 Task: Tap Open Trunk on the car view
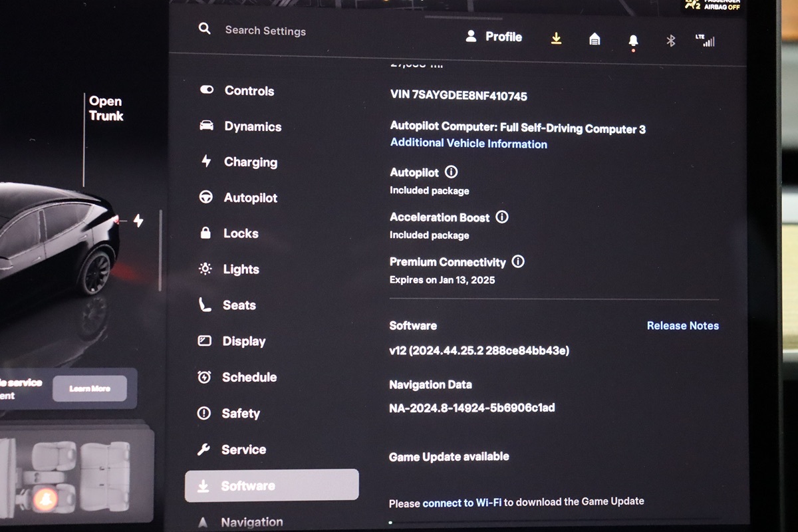(106, 108)
